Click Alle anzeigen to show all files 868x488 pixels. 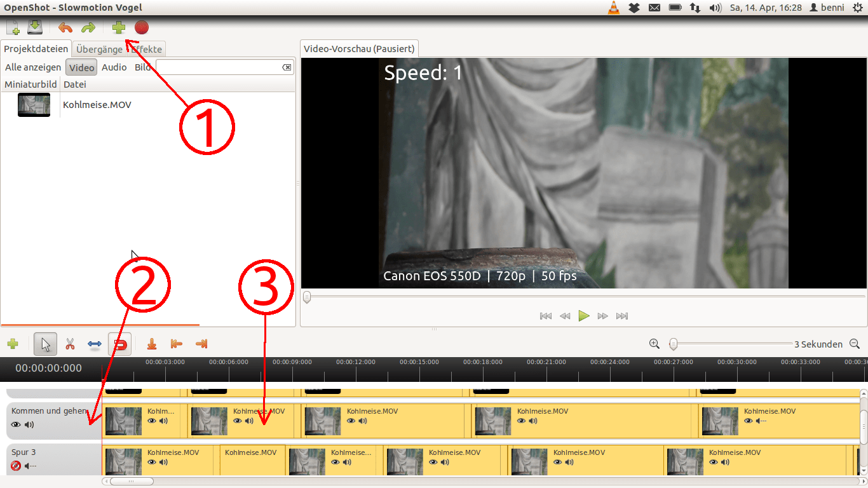pyautogui.click(x=31, y=67)
